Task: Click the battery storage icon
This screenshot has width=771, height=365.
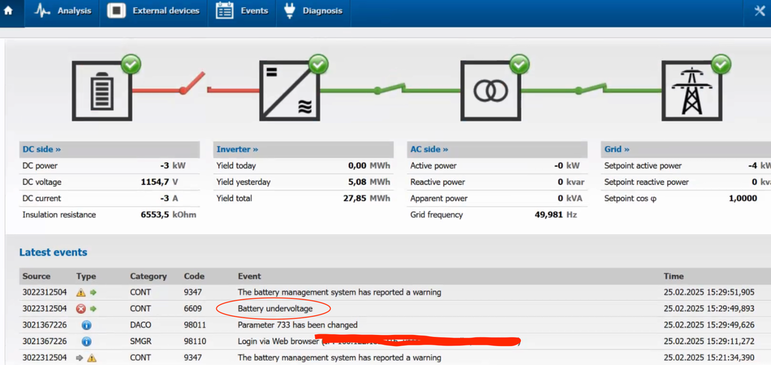Action: click(x=102, y=91)
